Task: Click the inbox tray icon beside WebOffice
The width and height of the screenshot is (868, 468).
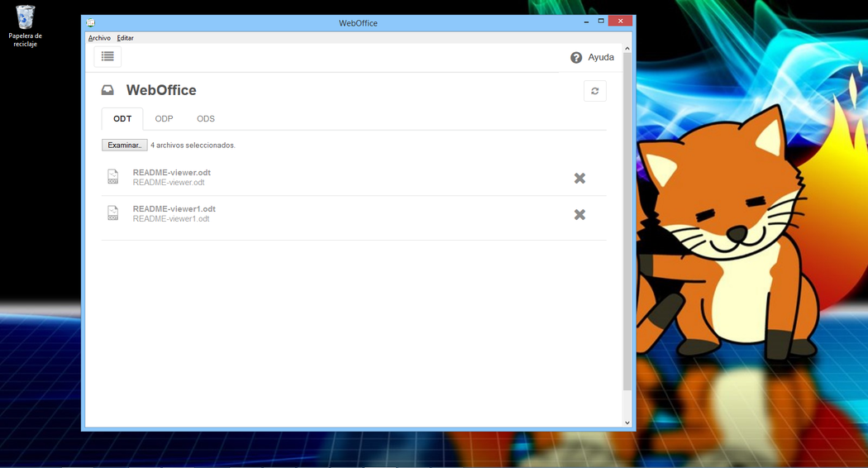Action: pyautogui.click(x=107, y=90)
